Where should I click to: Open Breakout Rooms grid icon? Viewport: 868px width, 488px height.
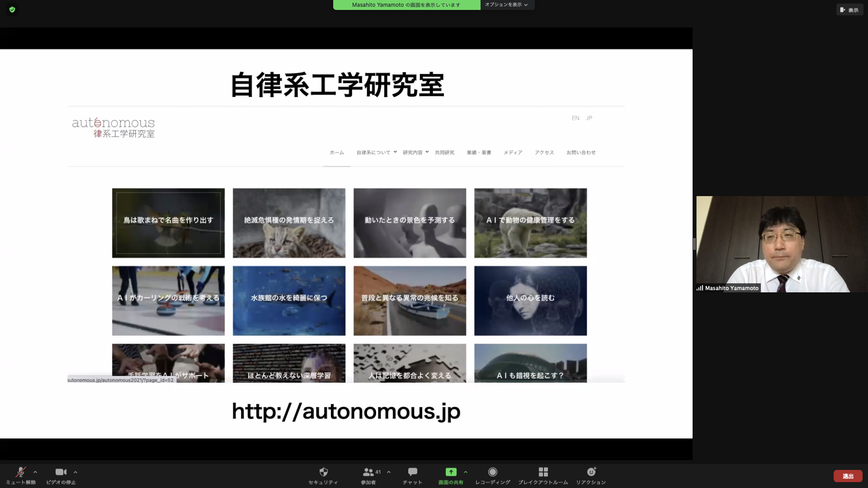[x=543, y=472]
